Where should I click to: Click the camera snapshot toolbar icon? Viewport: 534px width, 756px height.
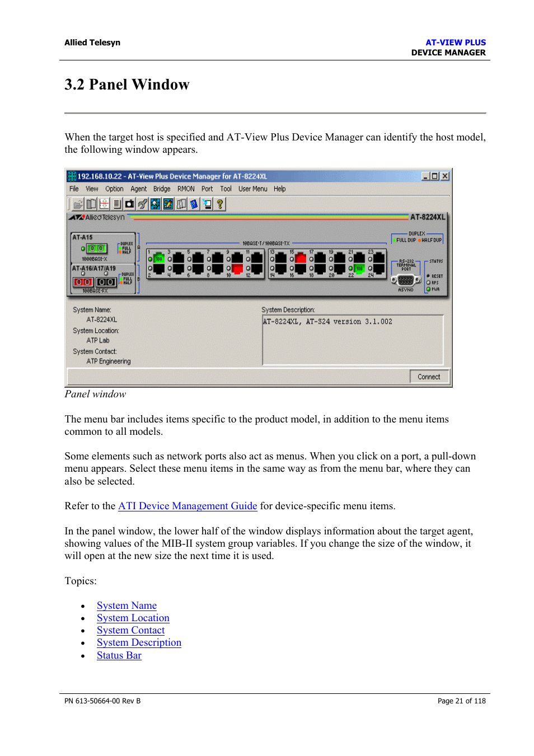coord(130,204)
